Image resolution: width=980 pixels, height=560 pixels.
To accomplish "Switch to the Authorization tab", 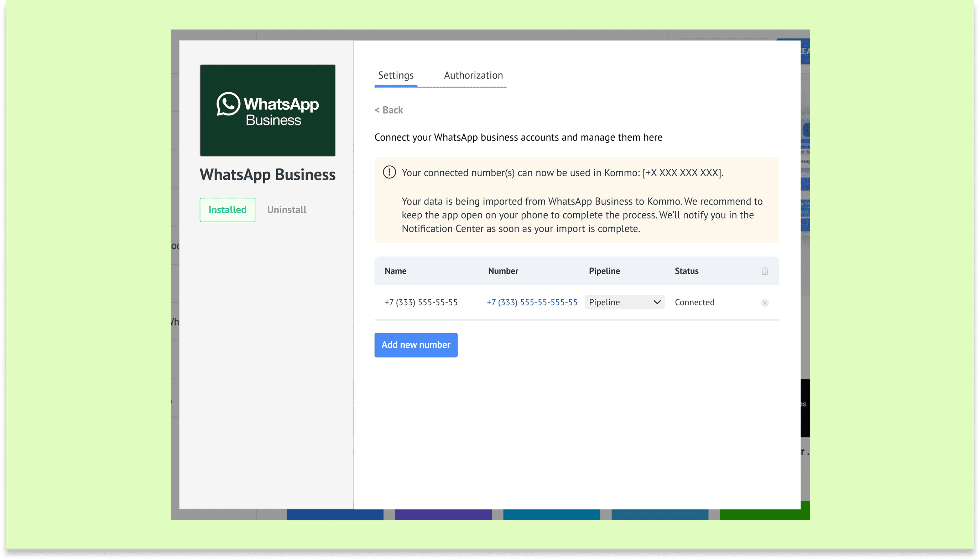I will tap(473, 76).
